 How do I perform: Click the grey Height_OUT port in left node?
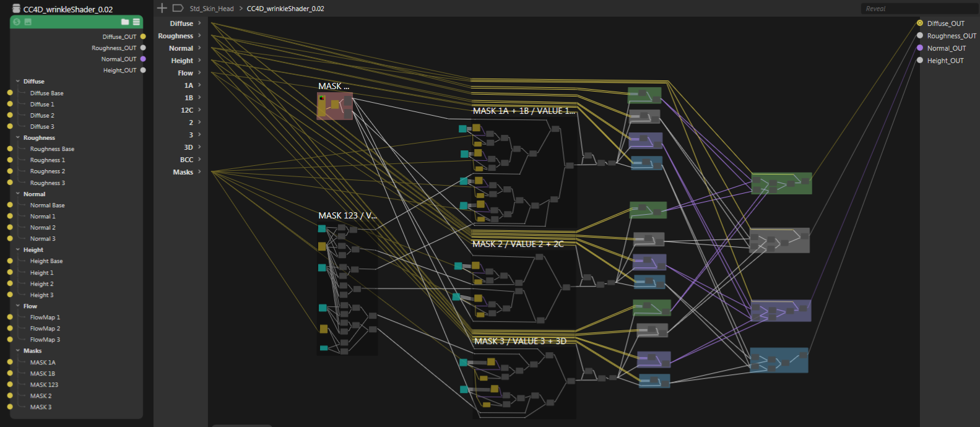pos(143,70)
